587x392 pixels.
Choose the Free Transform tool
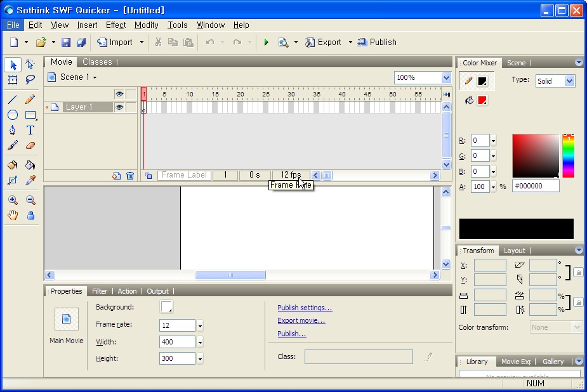pos(13,80)
